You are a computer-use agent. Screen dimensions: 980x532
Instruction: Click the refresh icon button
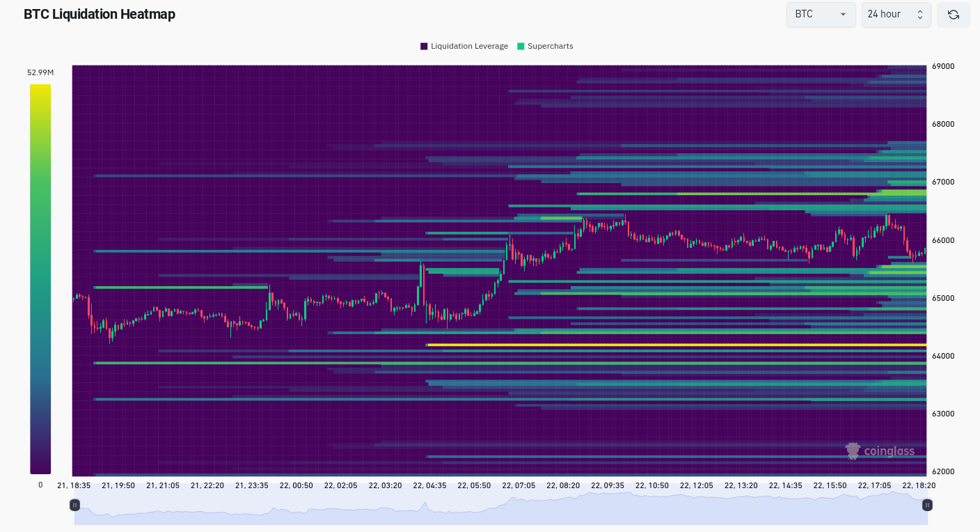(x=953, y=15)
